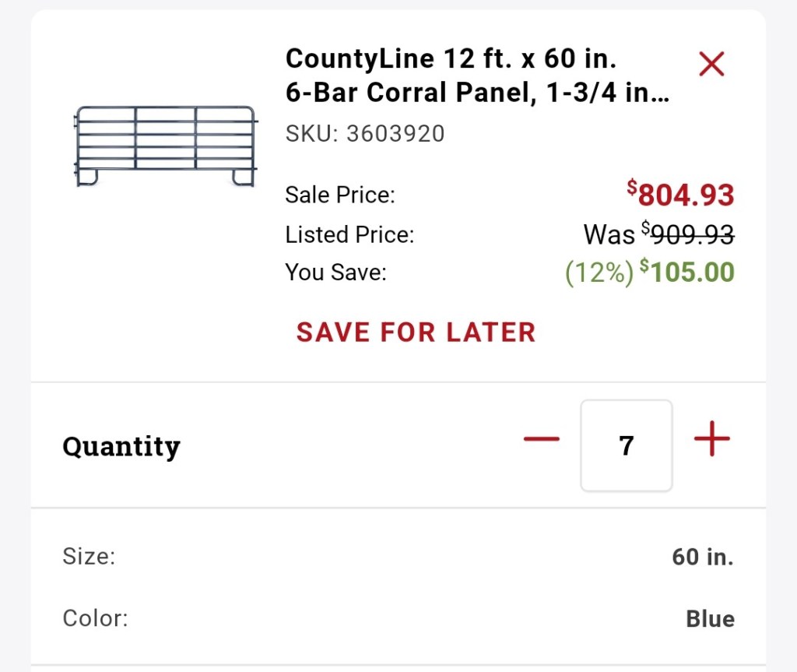Viewport: 797px width, 672px height.
Task: Click the Listed Price: label
Action: 349,234
